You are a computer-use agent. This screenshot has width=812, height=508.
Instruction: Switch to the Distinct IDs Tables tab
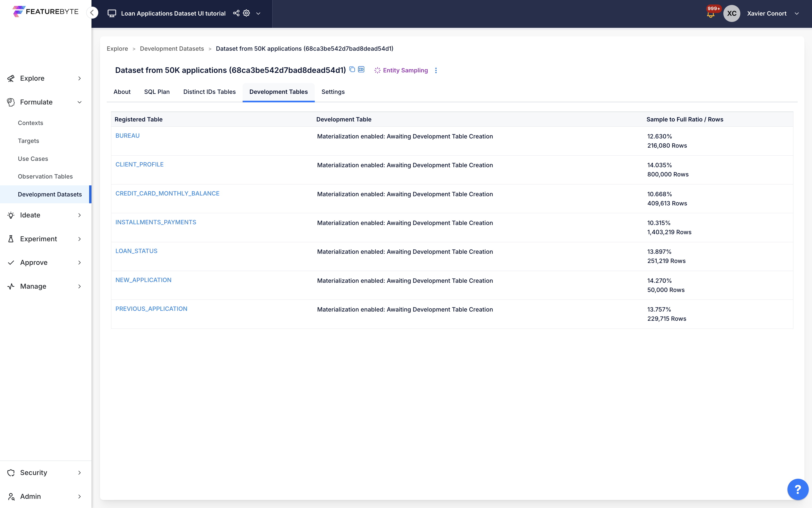209,92
